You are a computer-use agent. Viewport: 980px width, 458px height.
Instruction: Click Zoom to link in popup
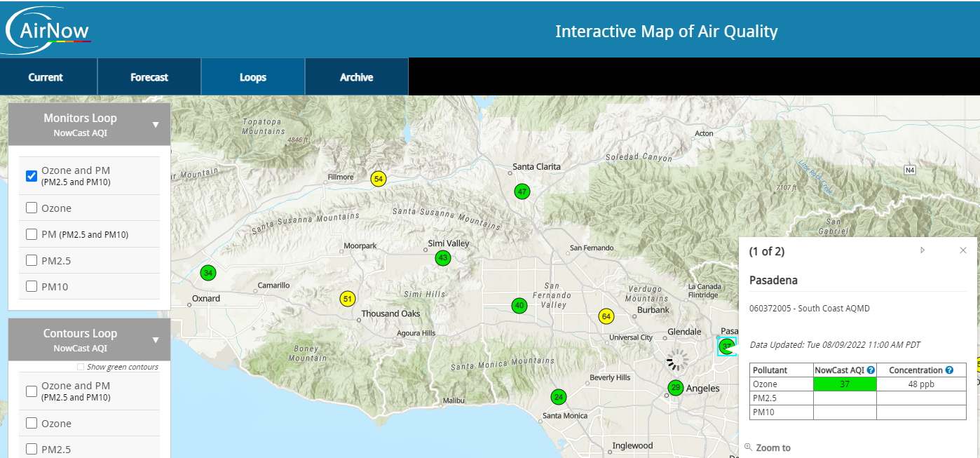coord(773,447)
